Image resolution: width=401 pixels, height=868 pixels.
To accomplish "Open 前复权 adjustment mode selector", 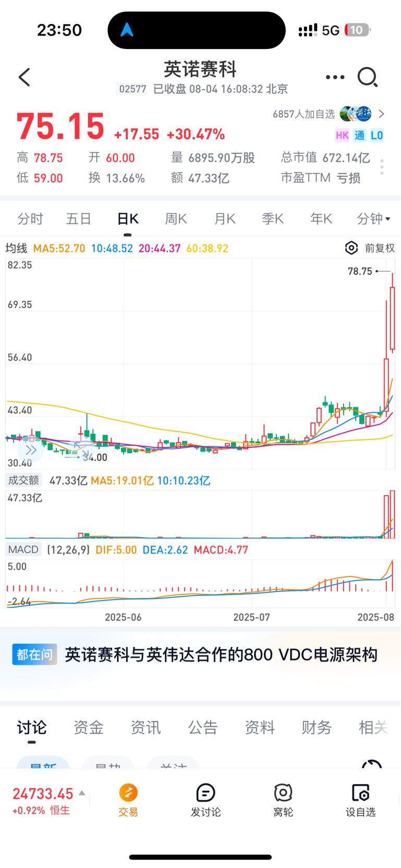I will coord(380,248).
